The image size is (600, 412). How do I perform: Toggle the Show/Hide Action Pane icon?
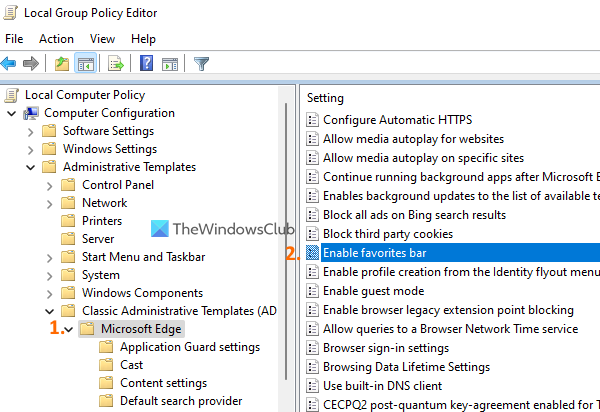point(170,64)
